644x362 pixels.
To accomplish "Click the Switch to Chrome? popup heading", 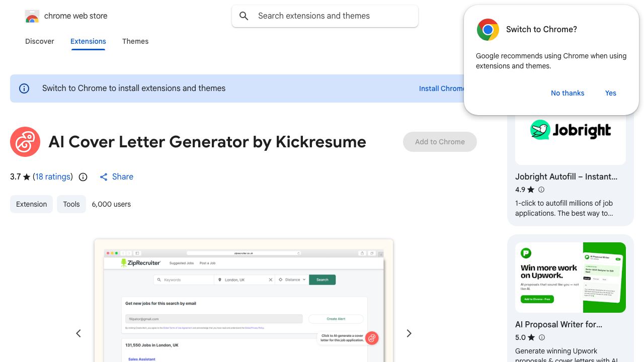I will pos(541,30).
